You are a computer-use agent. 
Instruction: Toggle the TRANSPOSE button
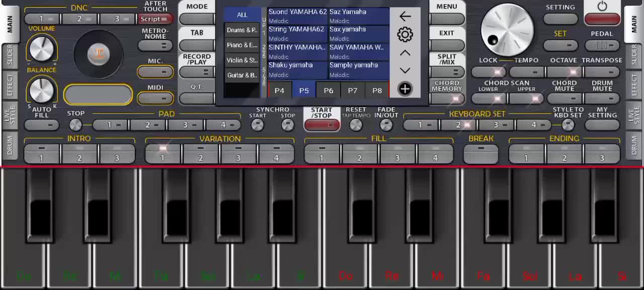(x=602, y=72)
